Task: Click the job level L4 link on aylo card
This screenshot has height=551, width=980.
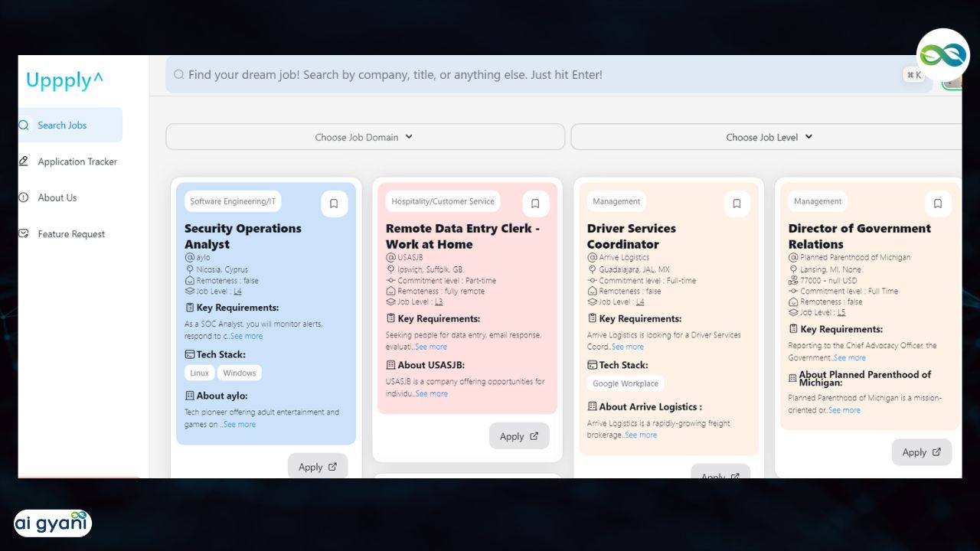Action: click(x=237, y=291)
